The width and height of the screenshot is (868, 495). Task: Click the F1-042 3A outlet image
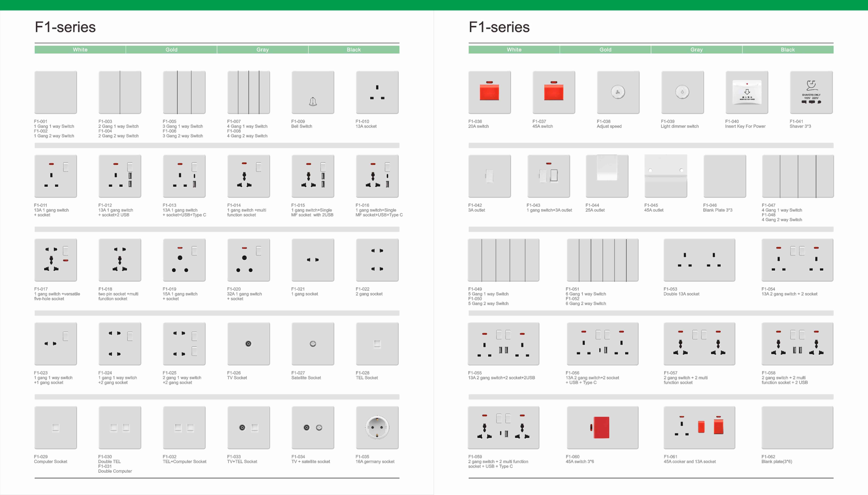click(x=489, y=176)
